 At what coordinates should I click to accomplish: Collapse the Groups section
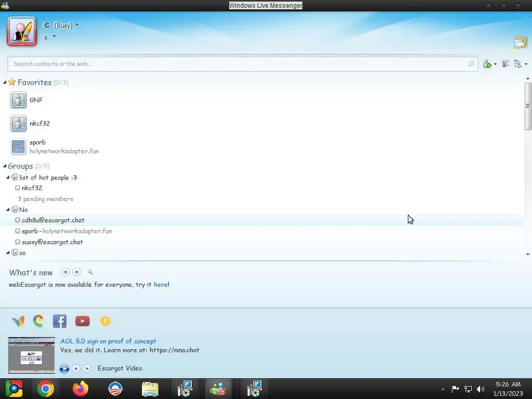[x=5, y=166]
